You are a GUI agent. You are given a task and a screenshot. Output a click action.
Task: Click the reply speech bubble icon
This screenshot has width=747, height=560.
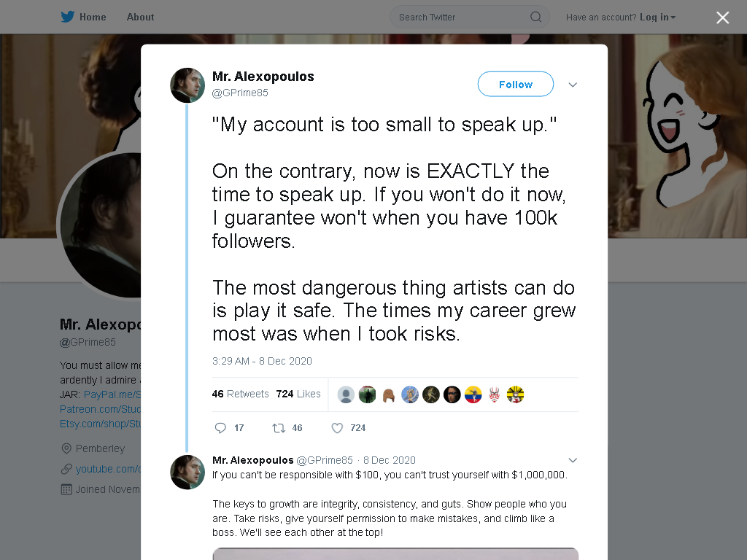pyautogui.click(x=220, y=427)
